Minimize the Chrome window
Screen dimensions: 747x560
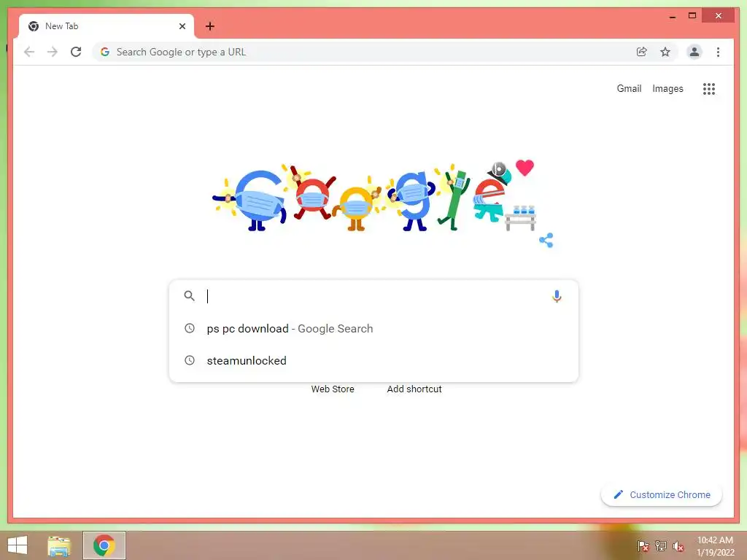[672, 16]
